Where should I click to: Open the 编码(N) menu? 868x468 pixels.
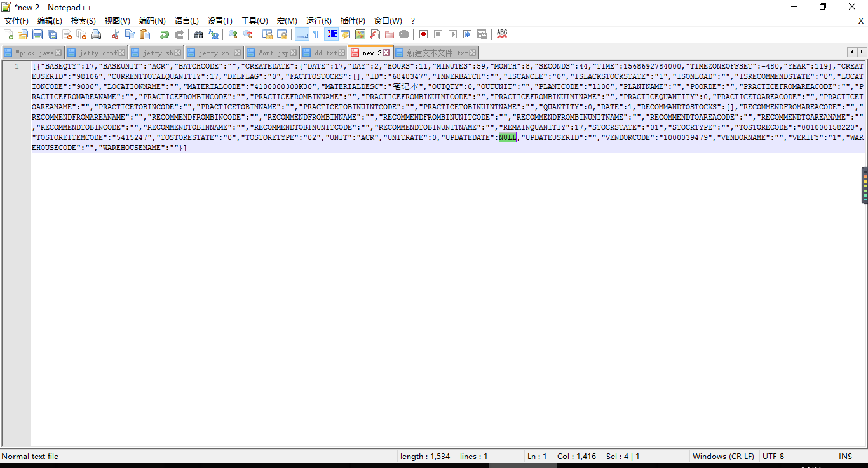[153, 21]
